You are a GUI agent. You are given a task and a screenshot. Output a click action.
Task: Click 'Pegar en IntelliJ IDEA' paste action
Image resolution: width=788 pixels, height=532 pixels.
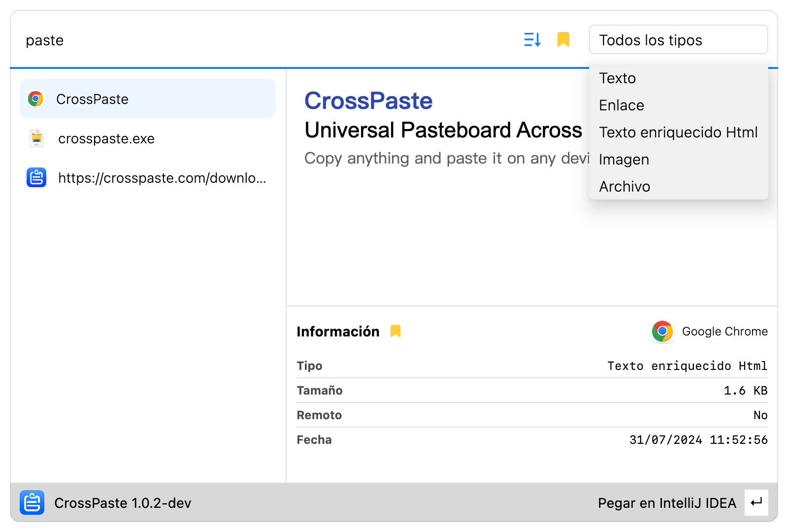coord(667,503)
